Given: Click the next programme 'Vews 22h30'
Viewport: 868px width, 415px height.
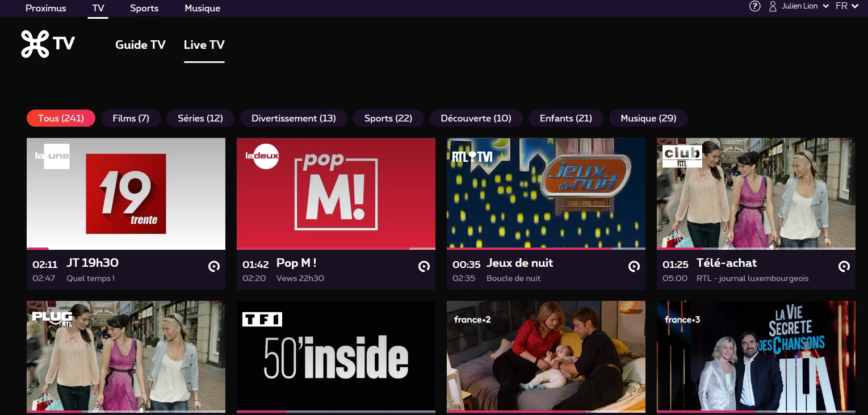Looking at the screenshot, I should (x=300, y=278).
